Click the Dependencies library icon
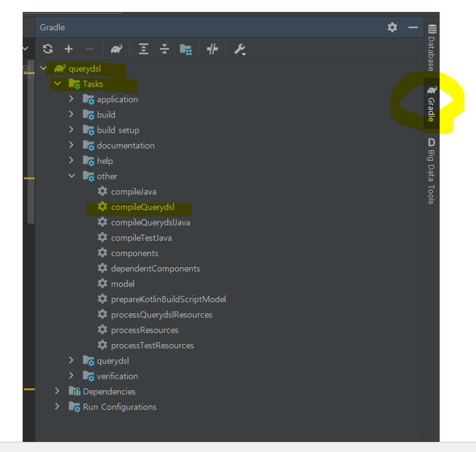 pos(74,391)
